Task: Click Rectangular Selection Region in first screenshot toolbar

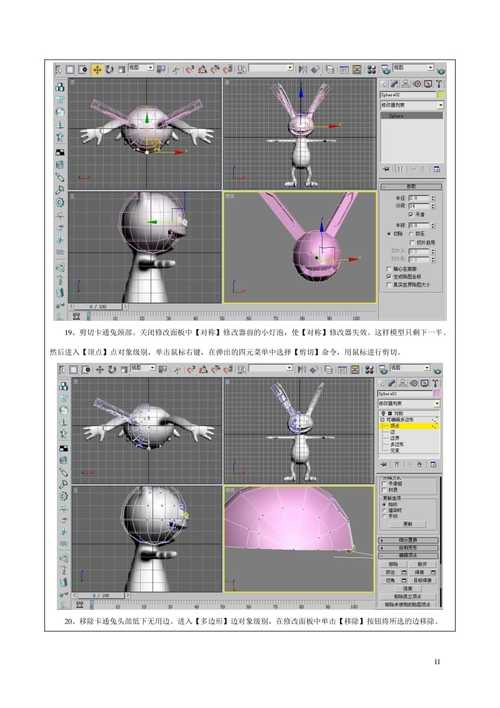Action: [x=70, y=69]
